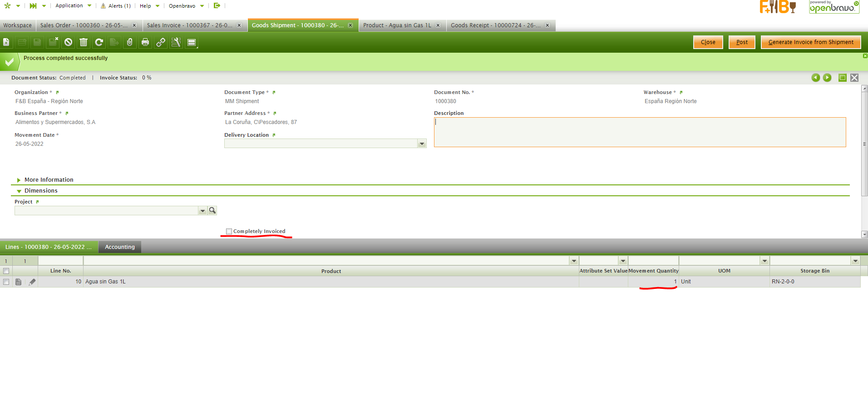The height and width of the screenshot is (412, 868).
Task: Open the Project dropdown arrow
Action: point(202,210)
